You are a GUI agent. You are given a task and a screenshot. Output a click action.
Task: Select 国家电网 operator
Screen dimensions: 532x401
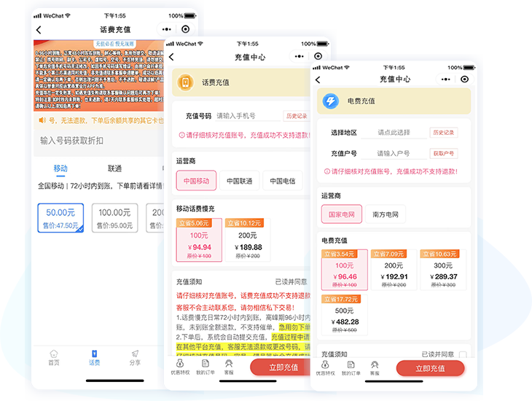(342, 214)
